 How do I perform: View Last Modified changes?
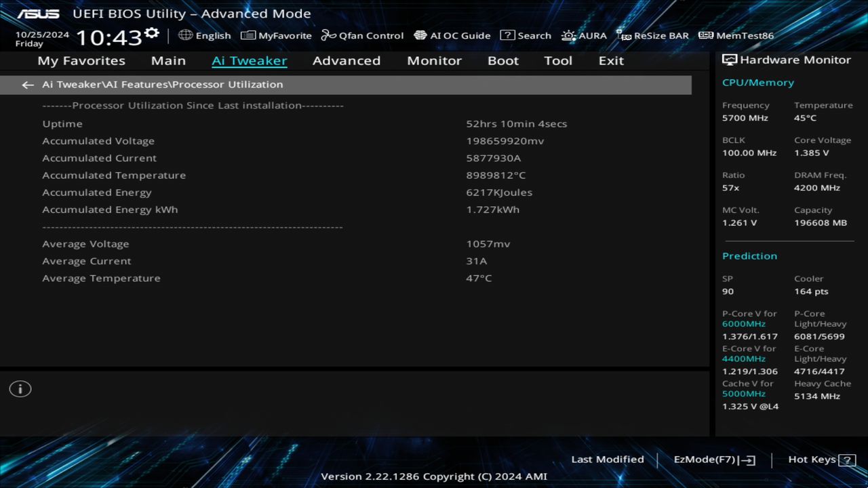point(608,459)
